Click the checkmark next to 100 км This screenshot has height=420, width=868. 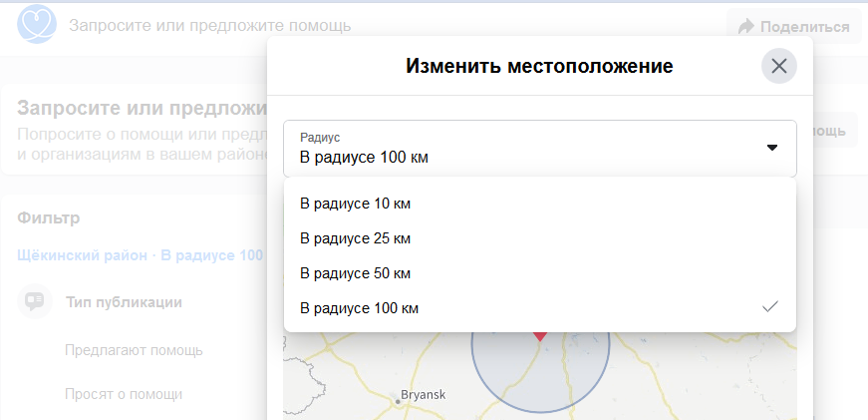(x=770, y=307)
